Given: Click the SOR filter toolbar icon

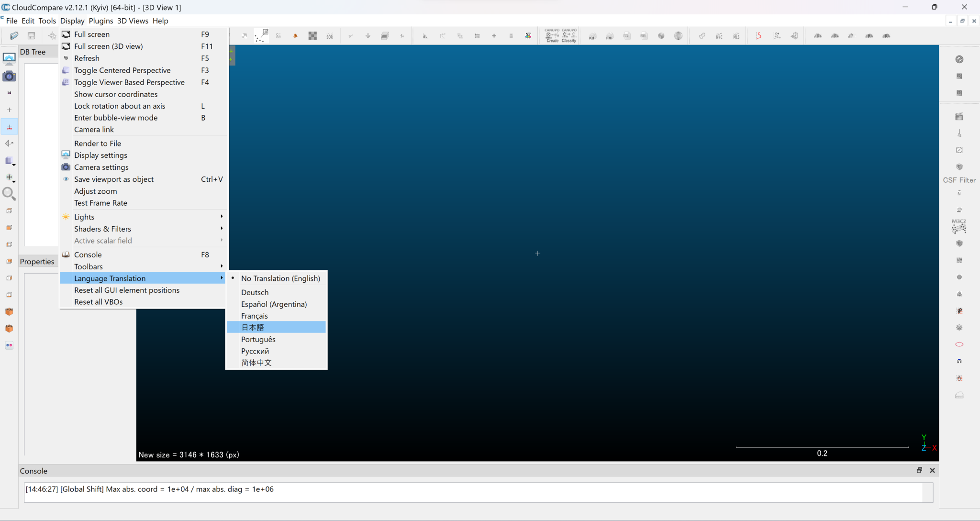Looking at the screenshot, I should point(330,36).
